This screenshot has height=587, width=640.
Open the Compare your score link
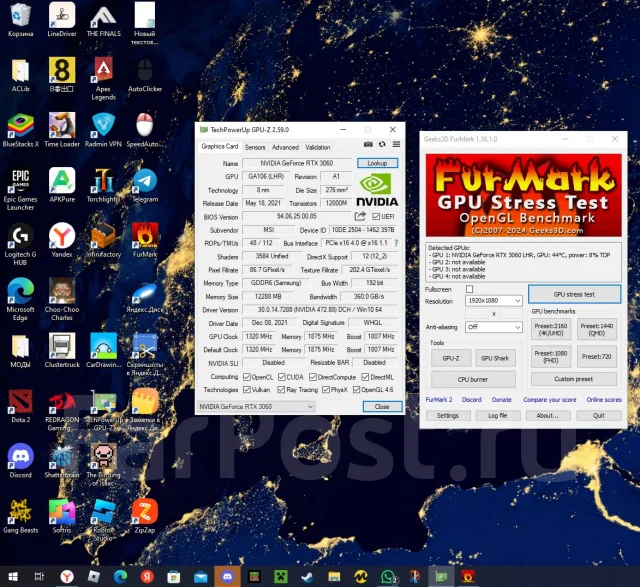[550, 400]
